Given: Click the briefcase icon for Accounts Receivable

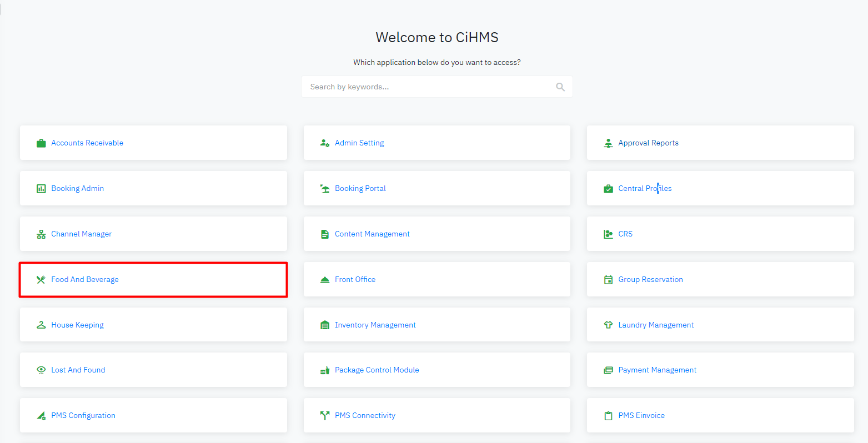Looking at the screenshot, I should tap(41, 143).
